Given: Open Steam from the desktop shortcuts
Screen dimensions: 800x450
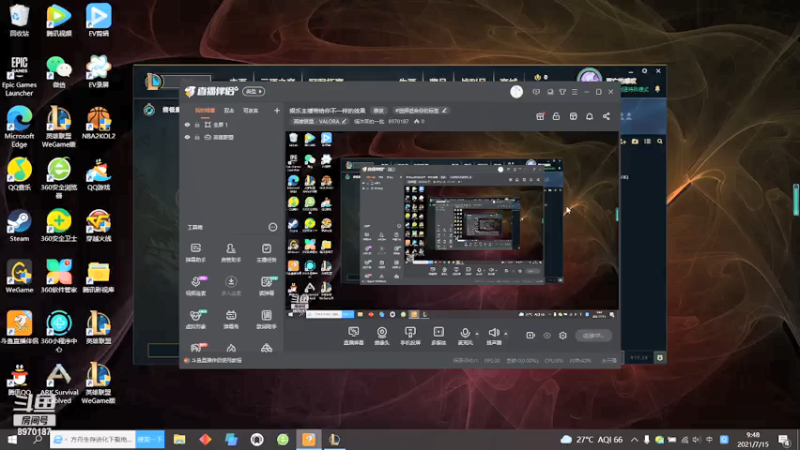Looking at the screenshot, I should click(x=19, y=226).
